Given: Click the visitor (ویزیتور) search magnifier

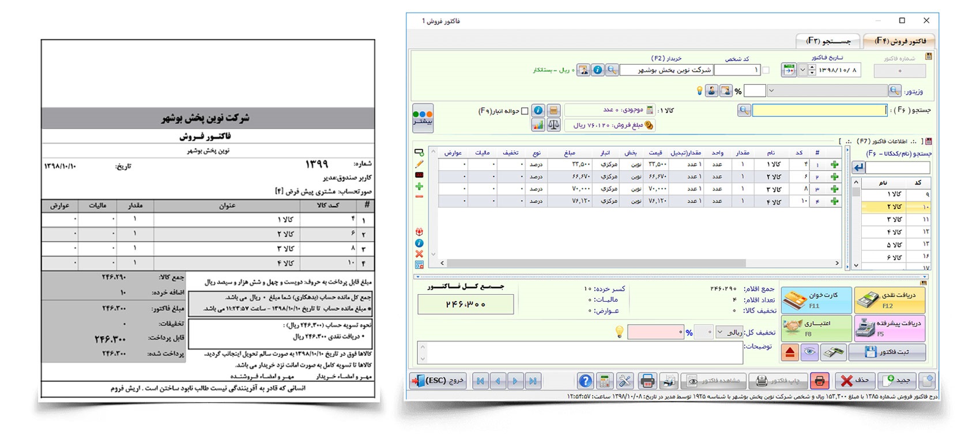Looking at the screenshot, I should tap(895, 91).
